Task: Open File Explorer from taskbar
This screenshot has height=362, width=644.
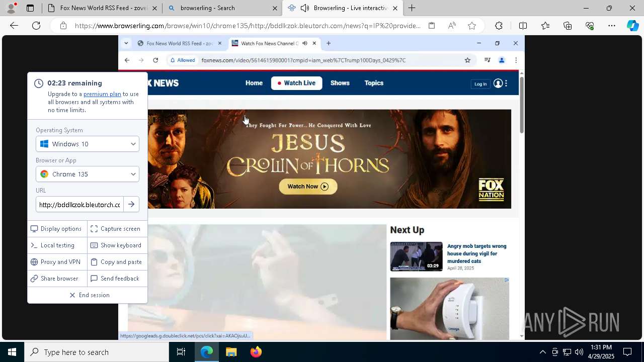Action: pos(231,352)
